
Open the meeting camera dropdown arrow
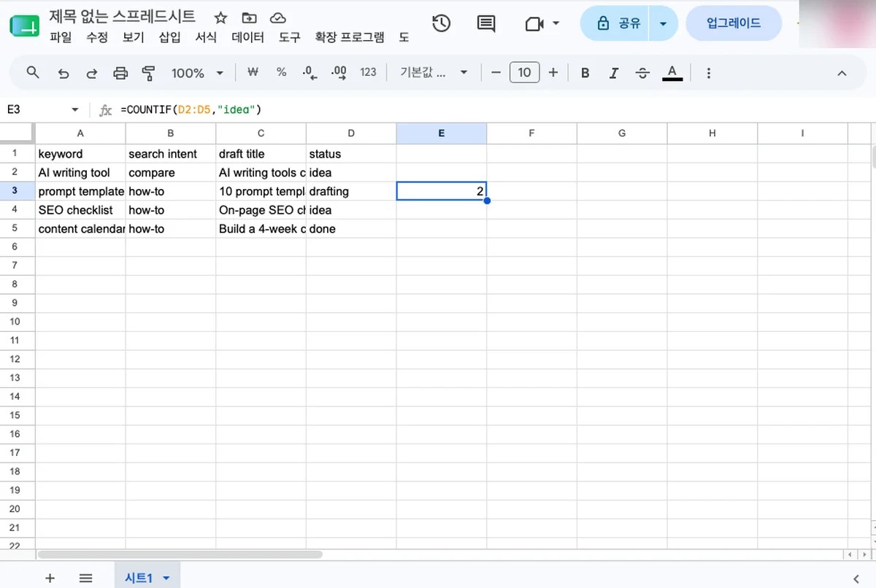point(556,23)
